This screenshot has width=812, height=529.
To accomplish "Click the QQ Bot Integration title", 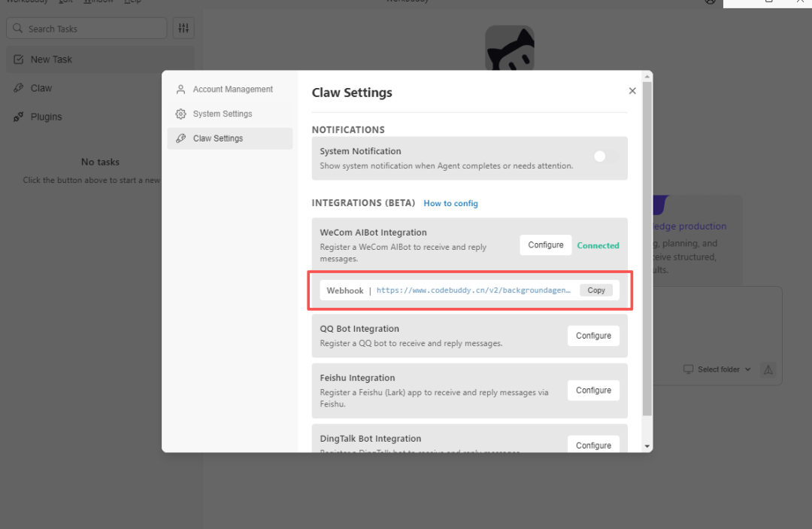I will pos(359,329).
